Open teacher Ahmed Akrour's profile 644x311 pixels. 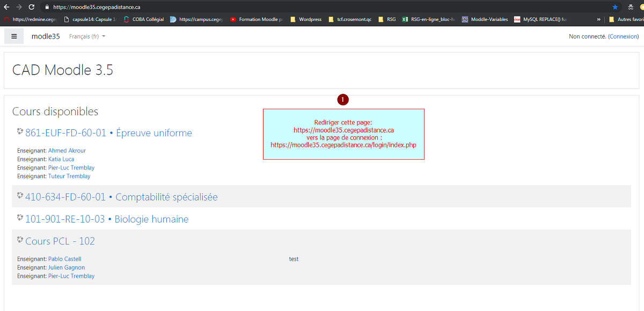(x=67, y=151)
